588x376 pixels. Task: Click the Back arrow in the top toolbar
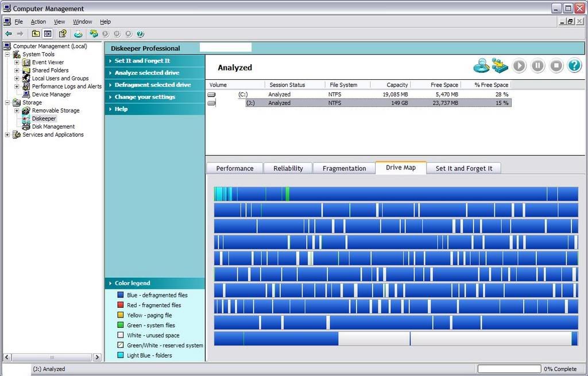coord(8,34)
